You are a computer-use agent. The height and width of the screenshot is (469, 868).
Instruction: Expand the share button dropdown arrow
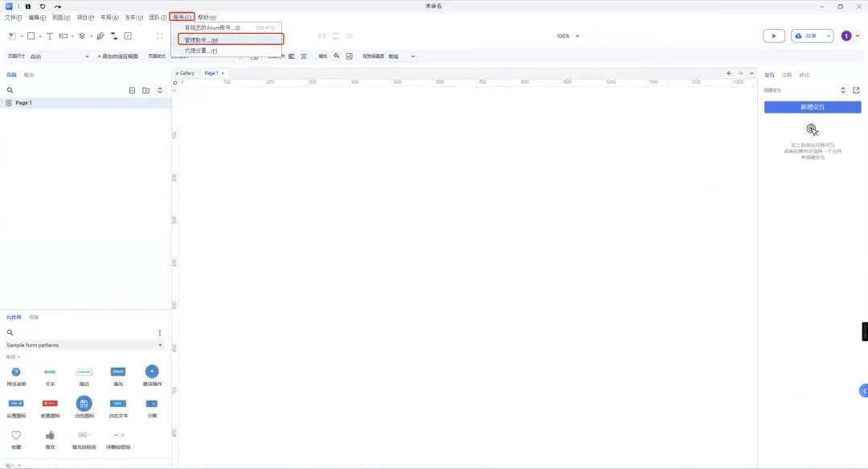click(x=828, y=36)
